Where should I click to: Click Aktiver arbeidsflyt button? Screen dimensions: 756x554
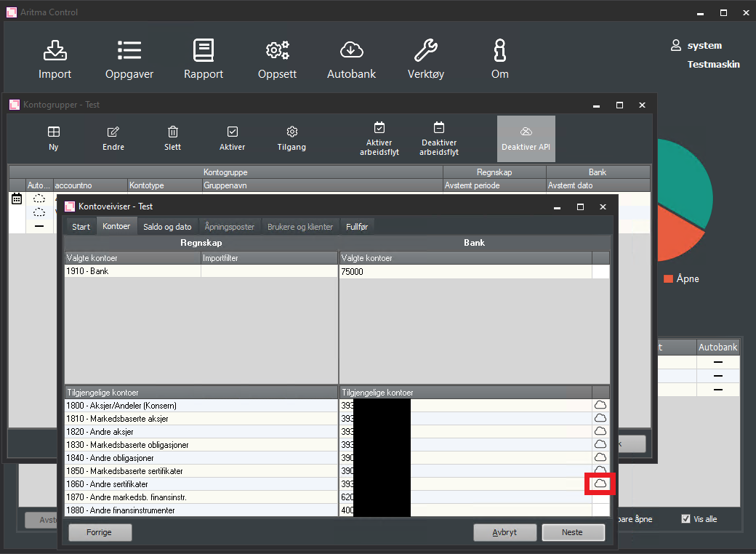[379, 138]
